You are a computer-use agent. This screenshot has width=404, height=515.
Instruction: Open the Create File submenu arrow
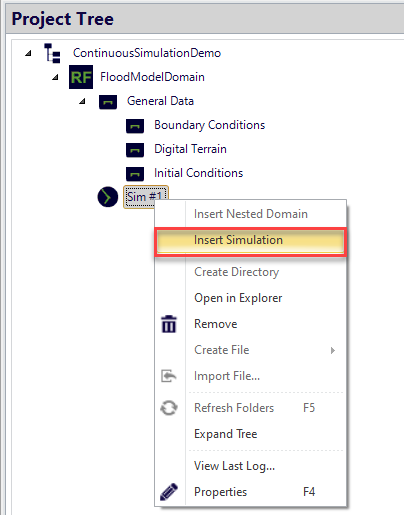332,350
